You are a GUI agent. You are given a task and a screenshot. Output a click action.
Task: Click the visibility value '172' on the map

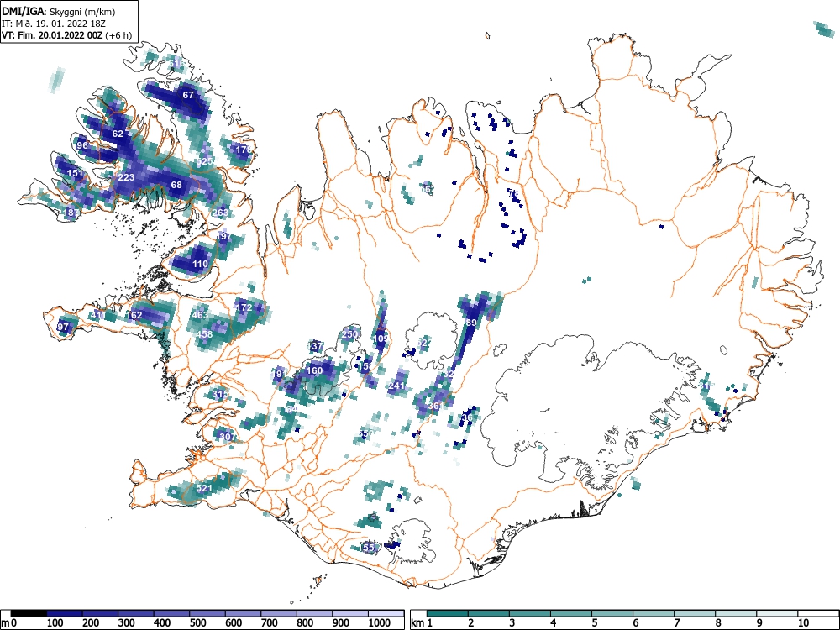point(244,307)
